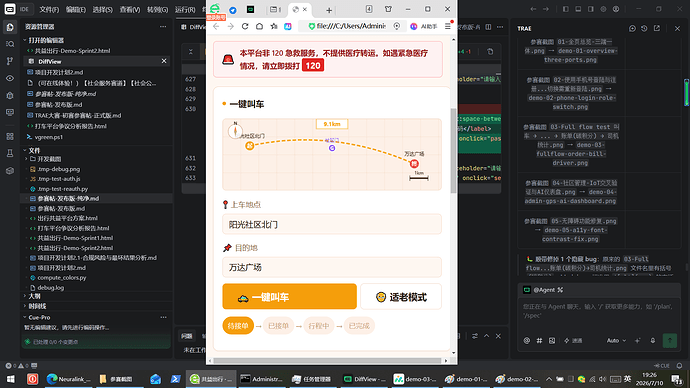Open the Search view in TRAE activity bar
Viewport: 690px width, 388px height.
[10, 44]
